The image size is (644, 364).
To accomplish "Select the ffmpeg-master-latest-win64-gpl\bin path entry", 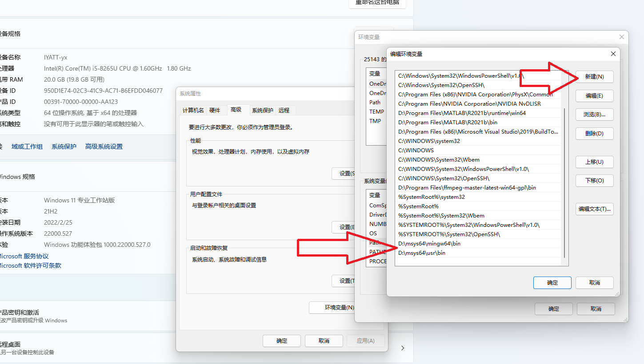I will 467,188.
